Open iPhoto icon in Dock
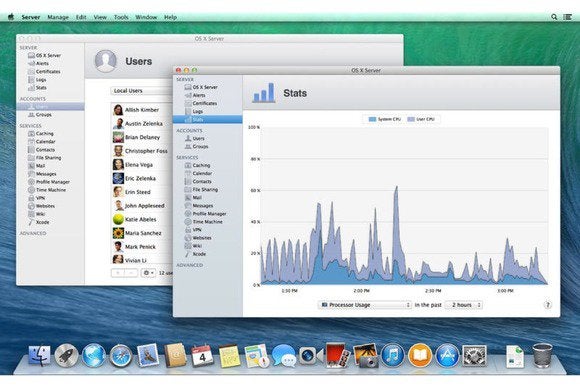 pyautogui.click(x=365, y=355)
